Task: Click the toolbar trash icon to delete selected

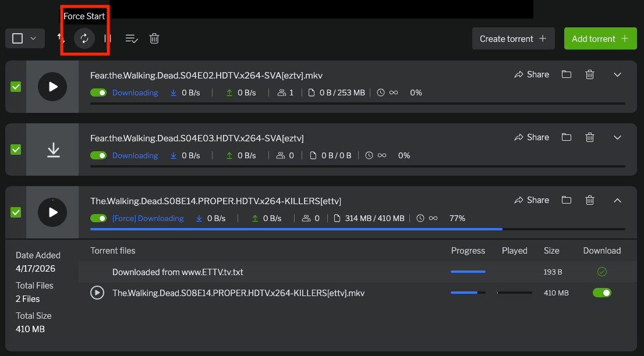Action: pyautogui.click(x=154, y=38)
